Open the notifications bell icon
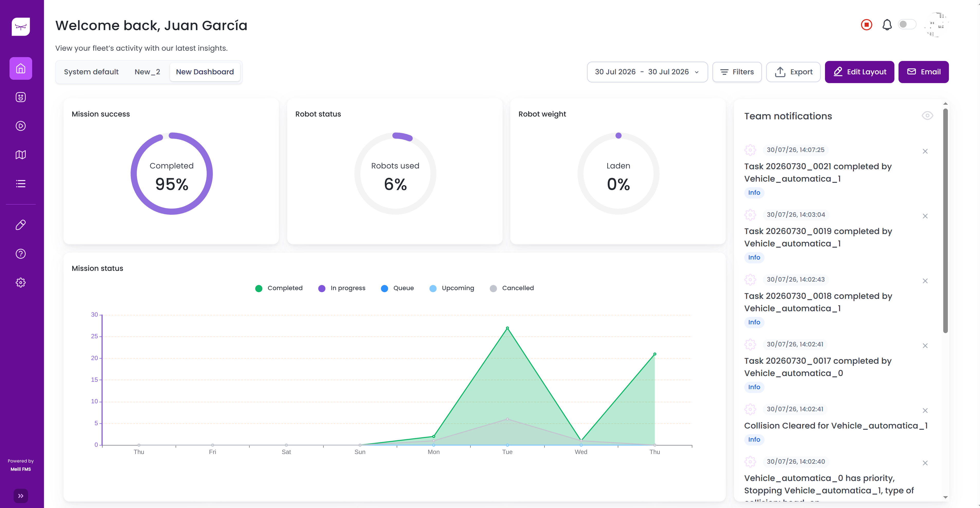980x508 pixels. pos(887,25)
